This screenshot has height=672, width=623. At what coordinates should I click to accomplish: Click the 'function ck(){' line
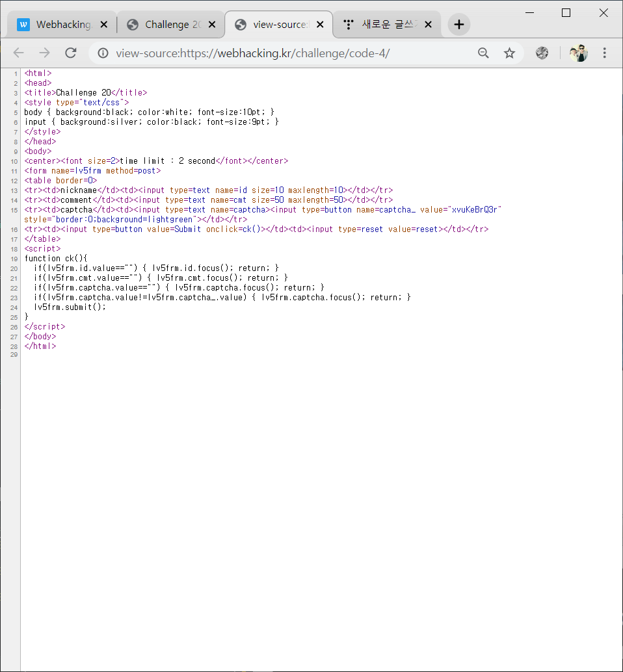[56, 259]
